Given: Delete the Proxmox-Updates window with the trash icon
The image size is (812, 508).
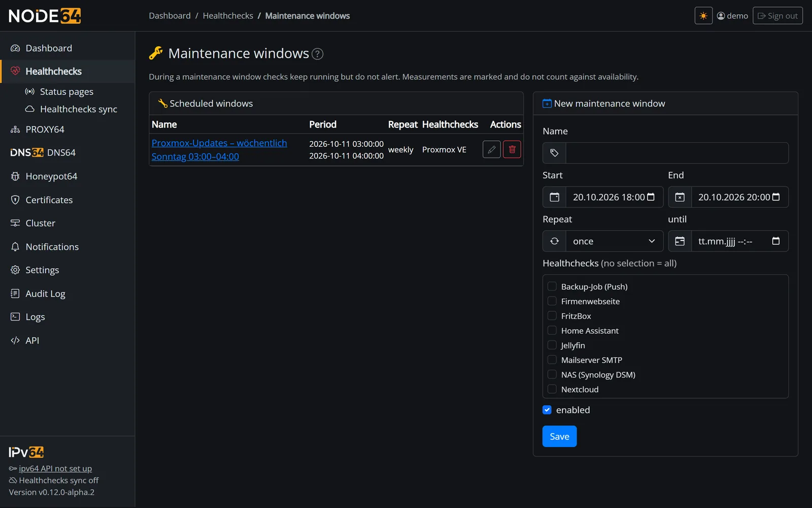Looking at the screenshot, I should pyautogui.click(x=512, y=149).
